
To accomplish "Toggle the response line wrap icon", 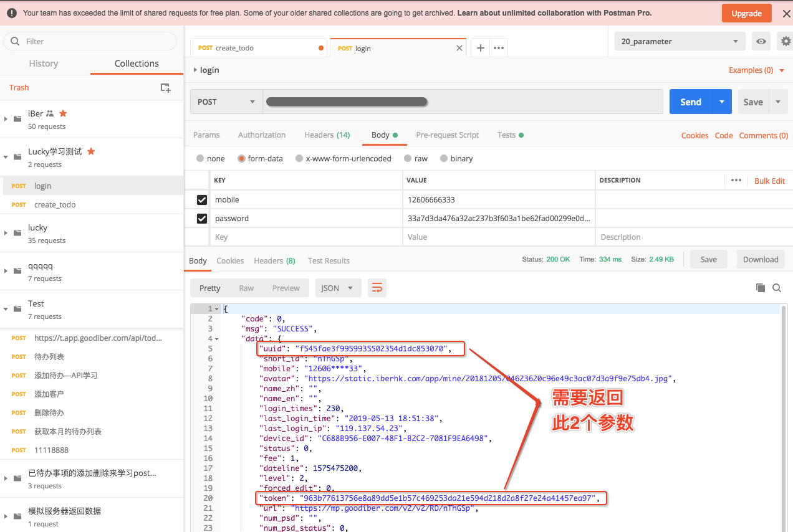I will [377, 288].
